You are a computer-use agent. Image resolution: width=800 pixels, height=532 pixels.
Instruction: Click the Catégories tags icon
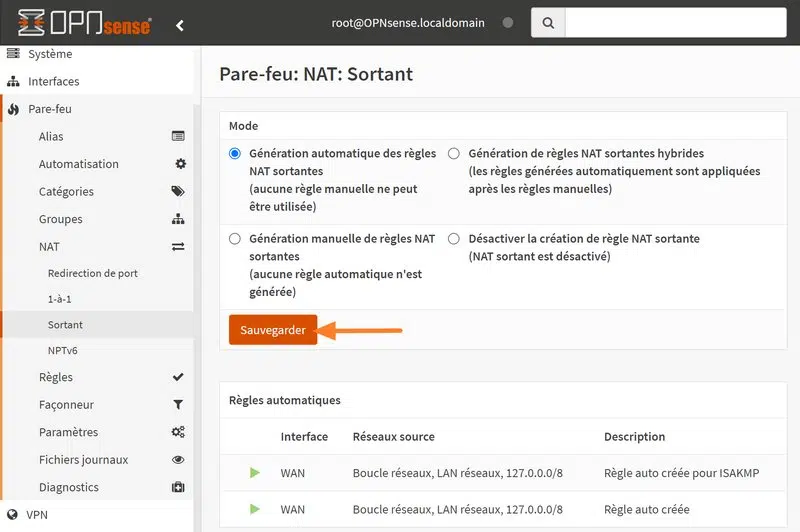pos(178,191)
